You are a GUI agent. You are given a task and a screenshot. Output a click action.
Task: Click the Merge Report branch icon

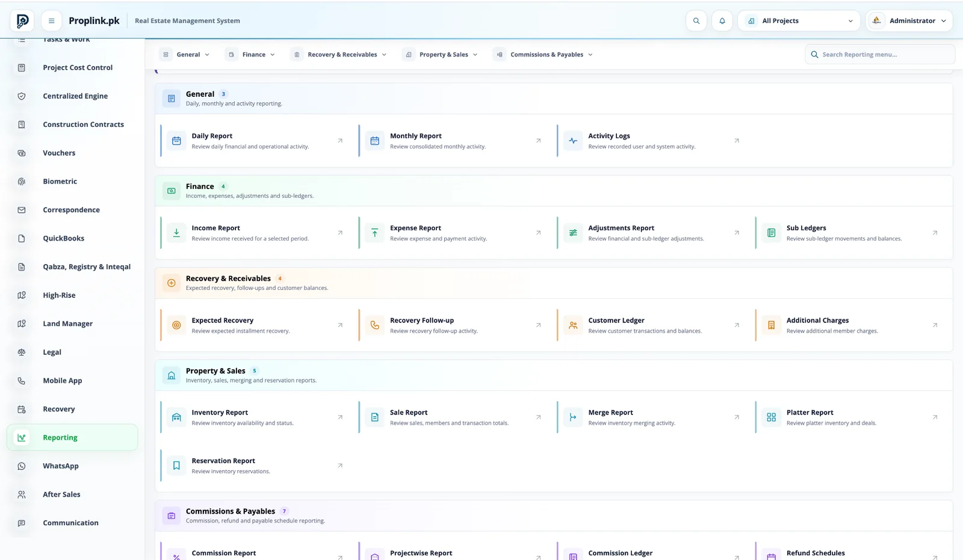pyautogui.click(x=573, y=417)
